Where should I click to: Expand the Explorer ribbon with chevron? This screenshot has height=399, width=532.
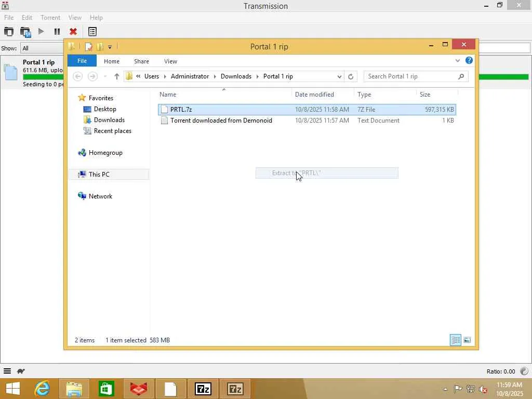(457, 61)
